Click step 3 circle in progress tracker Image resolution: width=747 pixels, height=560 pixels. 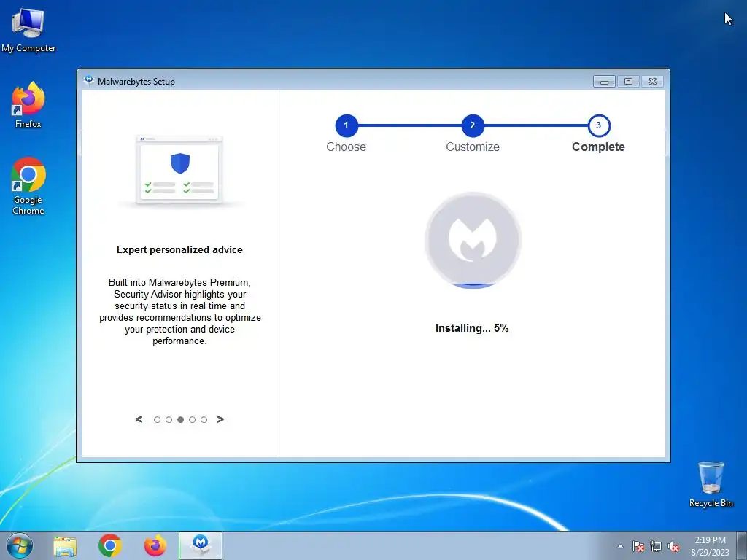tap(599, 125)
